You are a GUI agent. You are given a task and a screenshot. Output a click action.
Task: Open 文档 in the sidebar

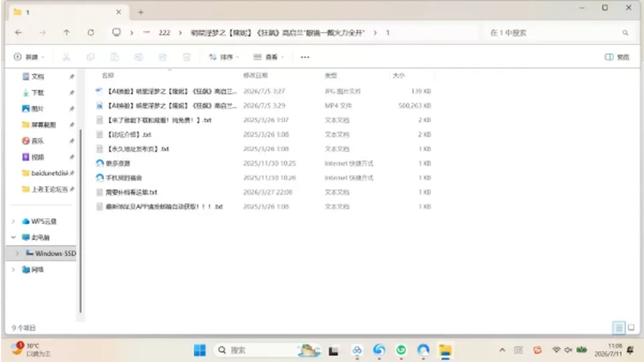tap(38, 76)
